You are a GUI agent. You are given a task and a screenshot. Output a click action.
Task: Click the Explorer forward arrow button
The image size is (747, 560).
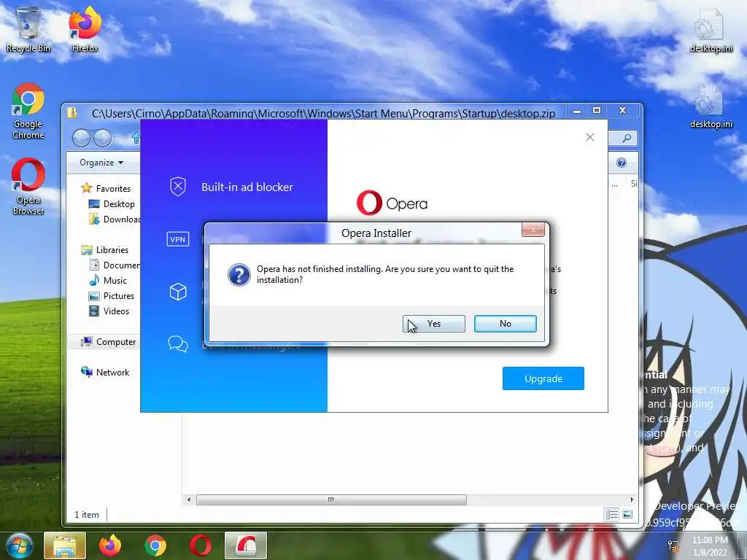(x=102, y=138)
